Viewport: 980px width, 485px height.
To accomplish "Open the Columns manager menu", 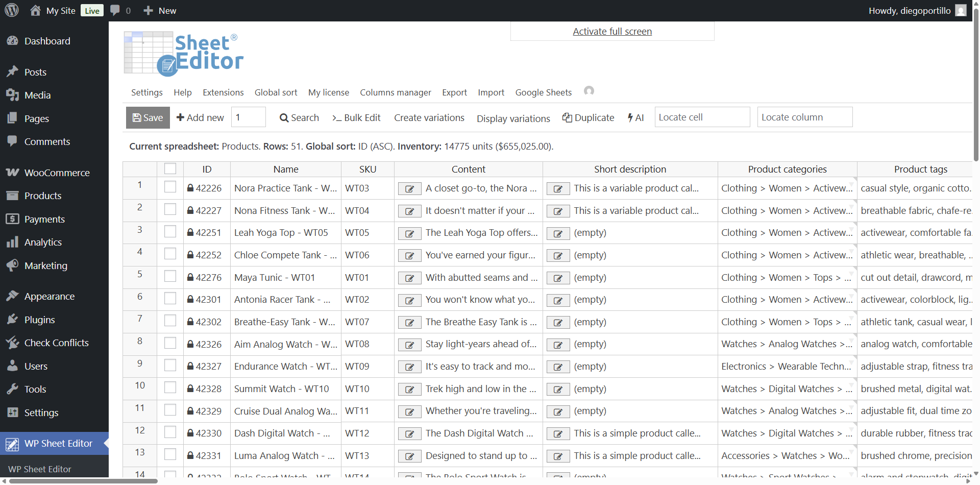I will 395,92.
